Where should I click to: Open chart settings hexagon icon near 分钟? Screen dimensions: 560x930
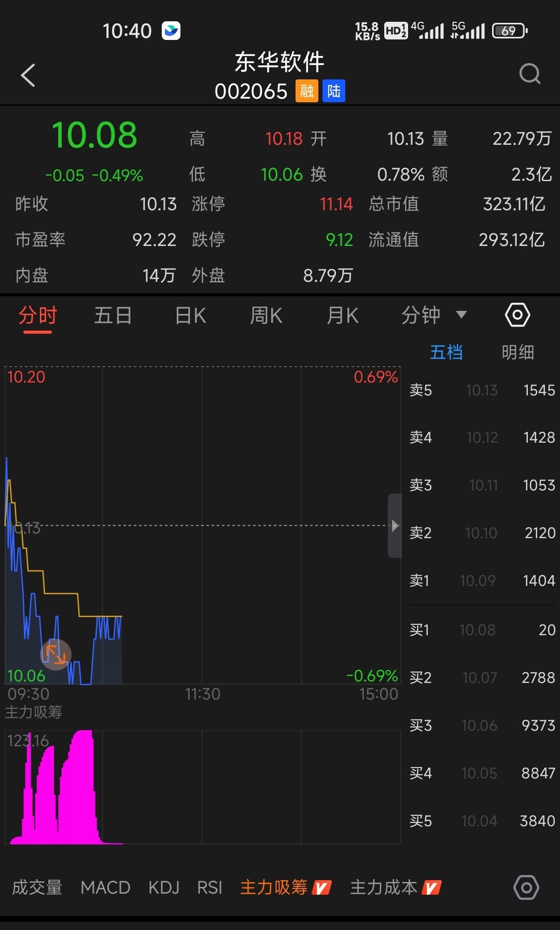point(517,315)
